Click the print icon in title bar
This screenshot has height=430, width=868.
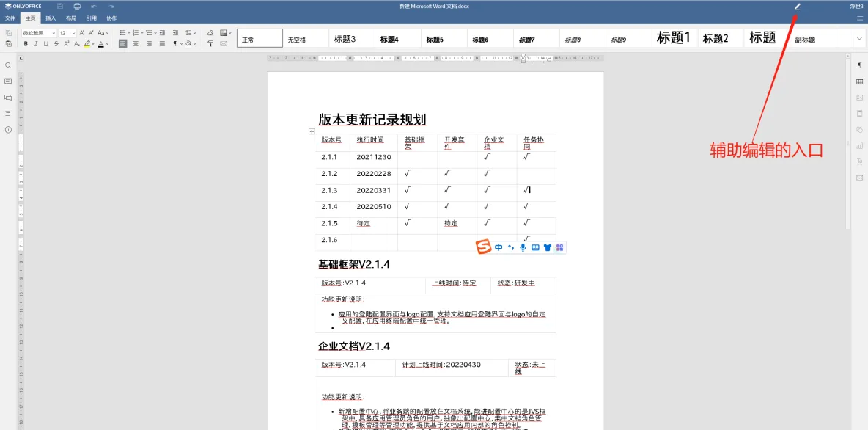point(77,6)
